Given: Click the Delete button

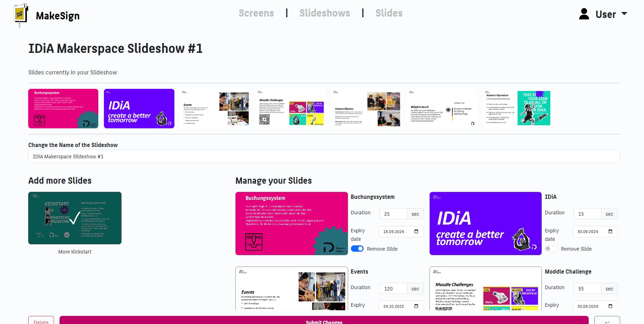Looking at the screenshot, I should pos(41,320).
